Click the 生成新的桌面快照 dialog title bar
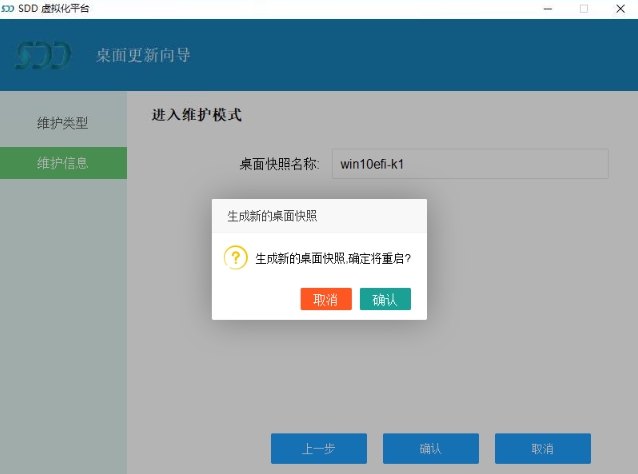This screenshot has width=638, height=474. click(319, 215)
